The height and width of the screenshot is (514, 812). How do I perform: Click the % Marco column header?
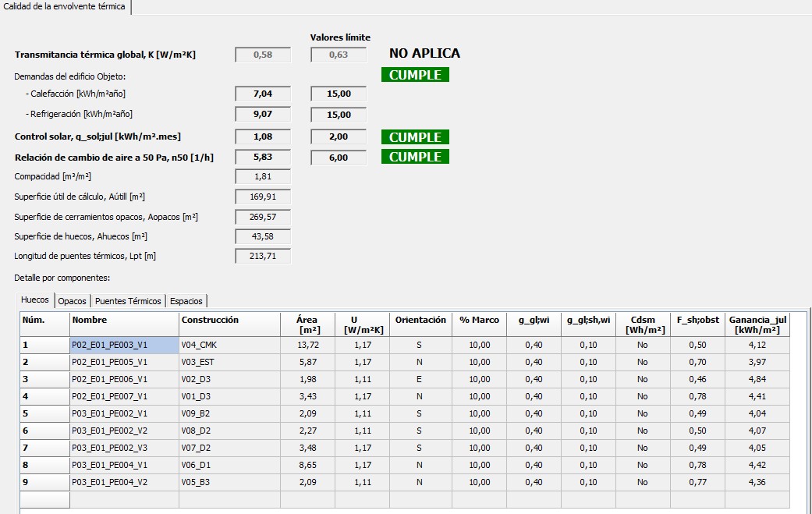[479, 324]
